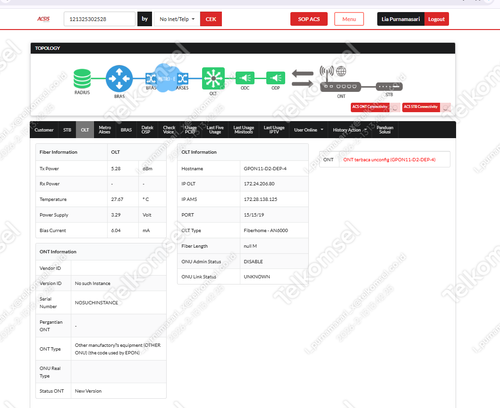Click the OLT Information section header

click(243, 152)
